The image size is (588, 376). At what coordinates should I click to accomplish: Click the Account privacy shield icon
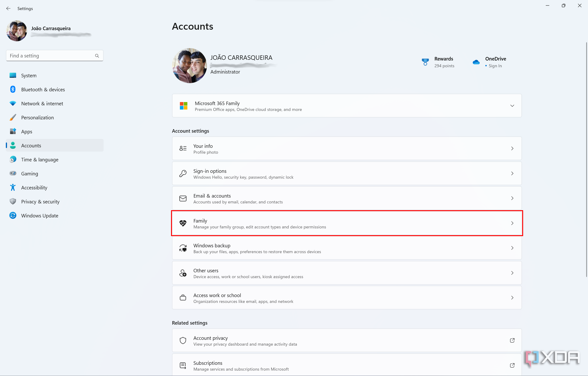pos(183,340)
